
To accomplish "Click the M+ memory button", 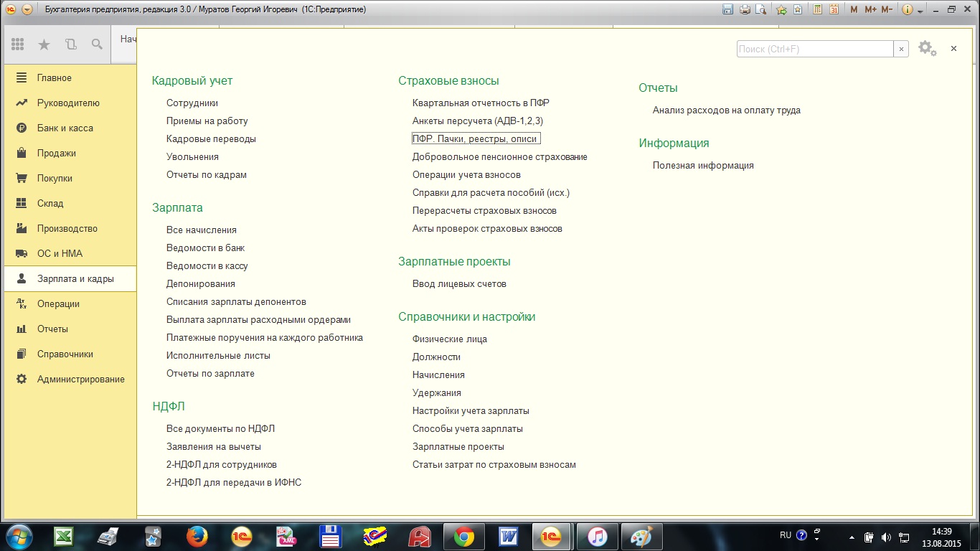I will pos(870,9).
